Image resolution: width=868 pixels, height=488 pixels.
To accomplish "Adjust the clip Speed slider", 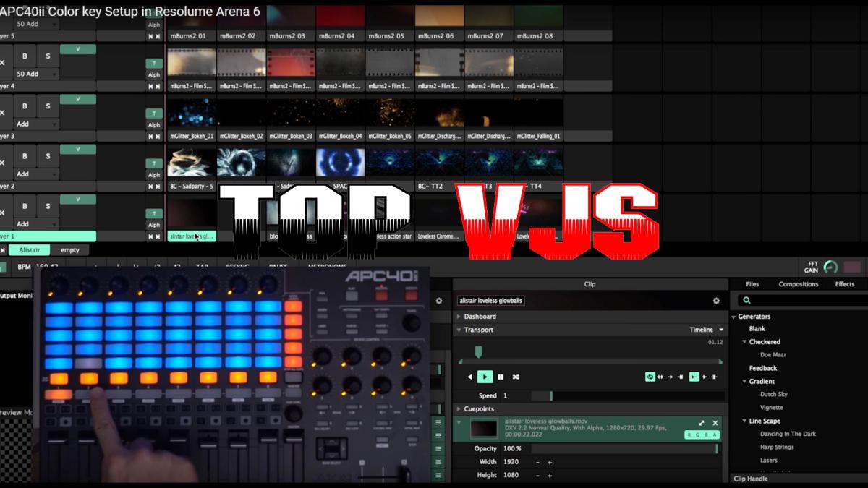I will coord(627,395).
